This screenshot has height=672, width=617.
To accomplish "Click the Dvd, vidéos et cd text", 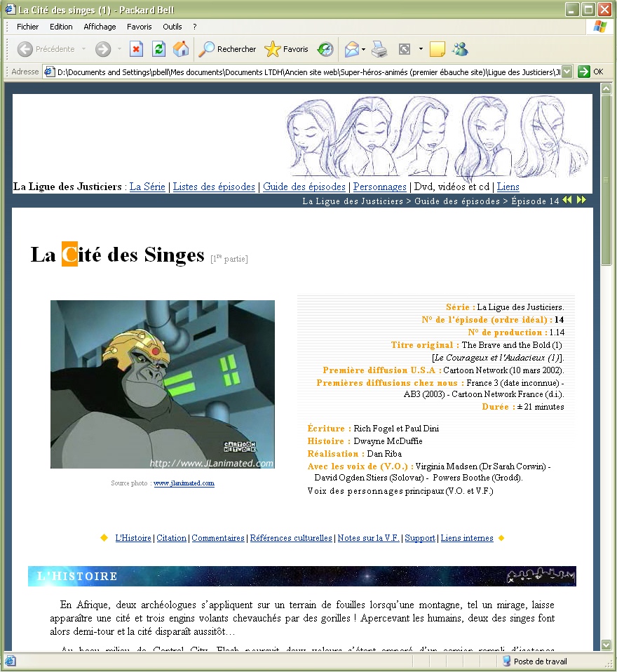I will [452, 187].
